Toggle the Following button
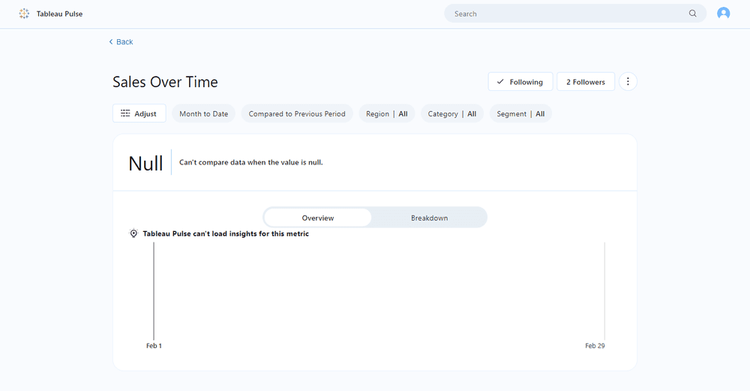750x391 pixels. (x=520, y=82)
